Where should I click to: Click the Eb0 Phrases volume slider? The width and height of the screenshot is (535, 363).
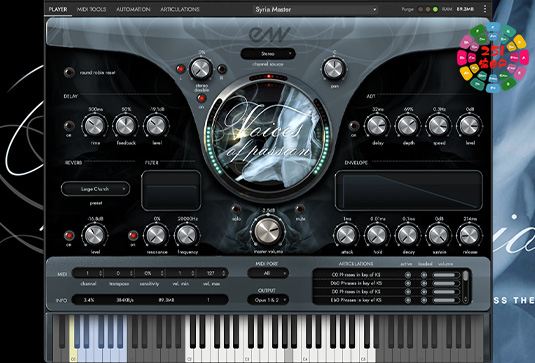446,300
